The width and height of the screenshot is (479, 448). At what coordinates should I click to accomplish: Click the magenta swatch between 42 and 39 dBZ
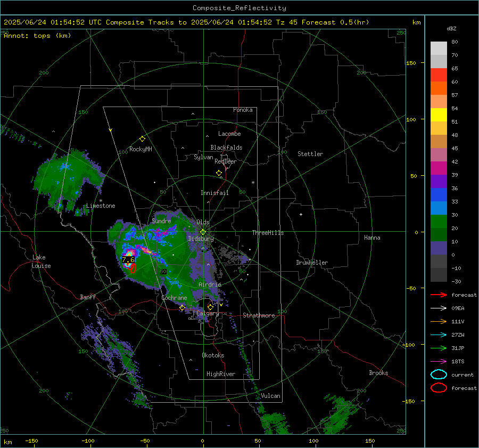439,168
